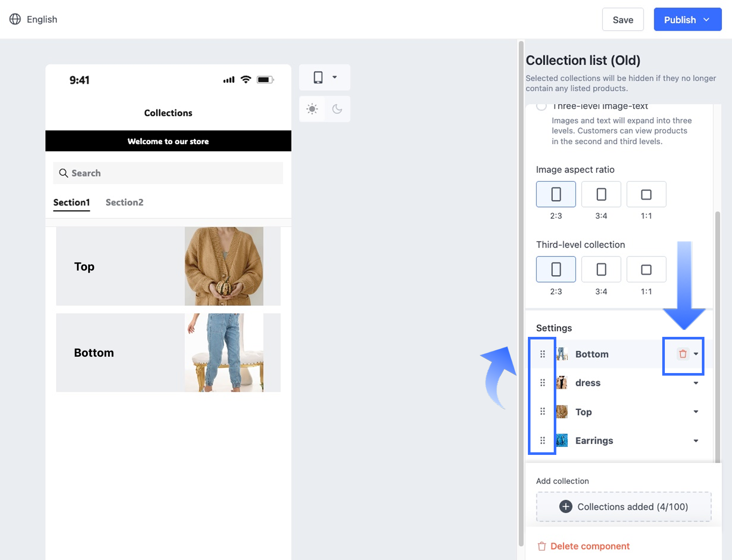Click the Save button
Image resolution: width=732 pixels, height=560 pixels.
click(x=623, y=20)
